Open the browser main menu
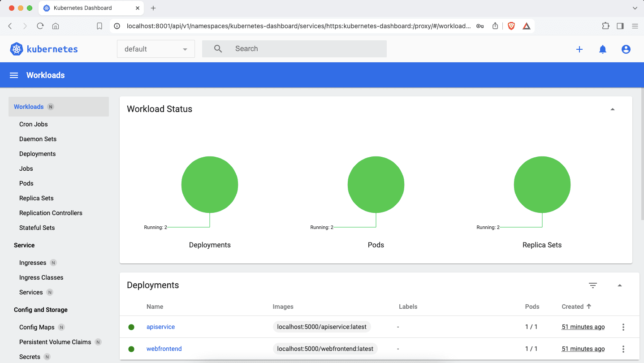 click(635, 26)
